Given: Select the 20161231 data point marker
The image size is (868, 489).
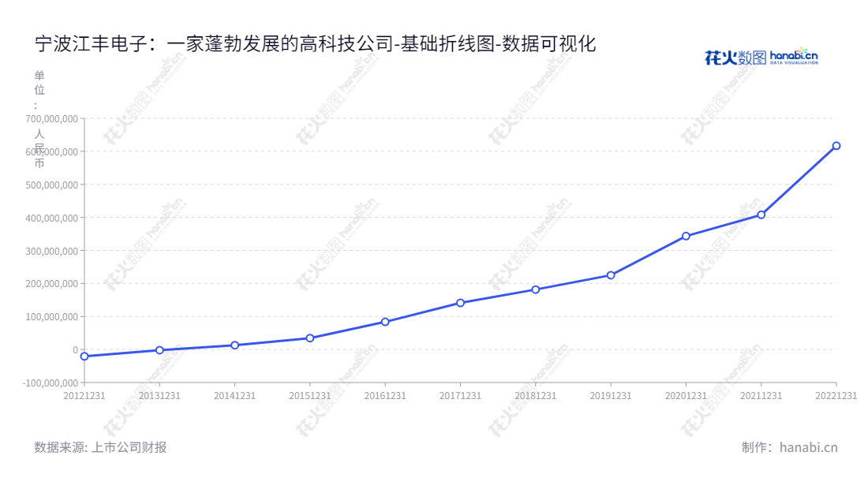Looking at the screenshot, I should (385, 322).
